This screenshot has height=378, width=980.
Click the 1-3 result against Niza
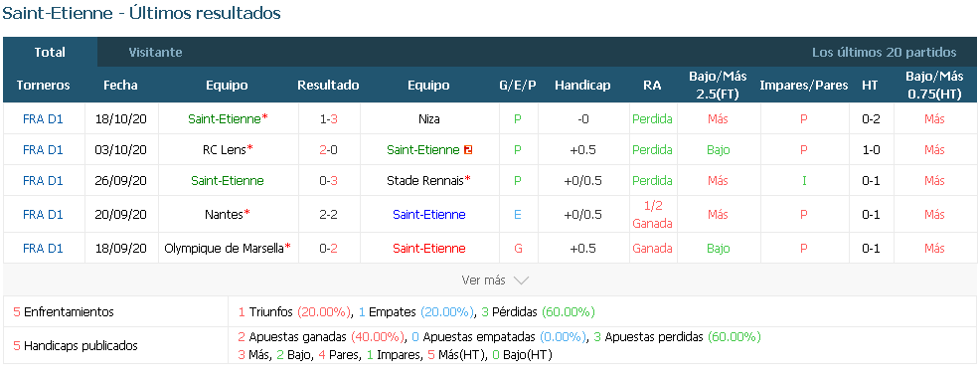[x=329, y=119]
